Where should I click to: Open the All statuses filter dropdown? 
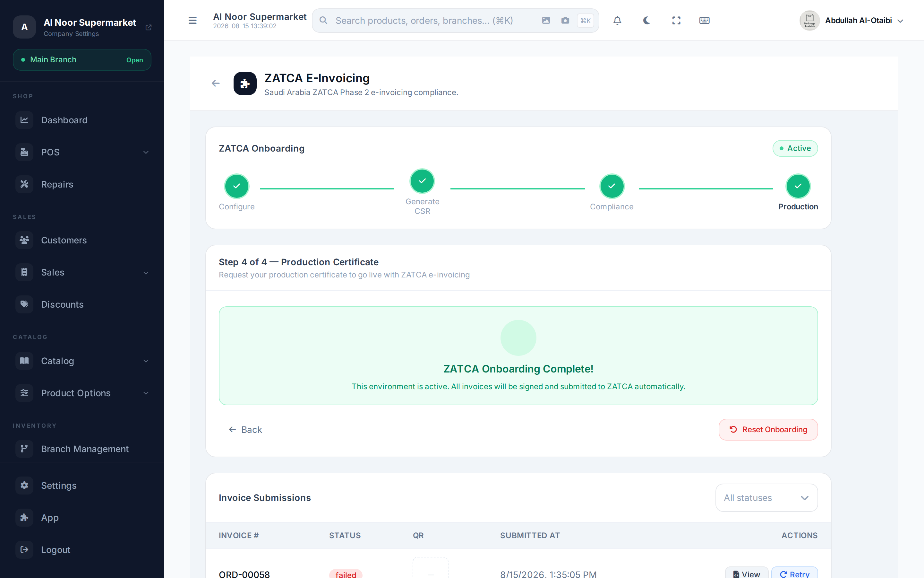(766, 498)
